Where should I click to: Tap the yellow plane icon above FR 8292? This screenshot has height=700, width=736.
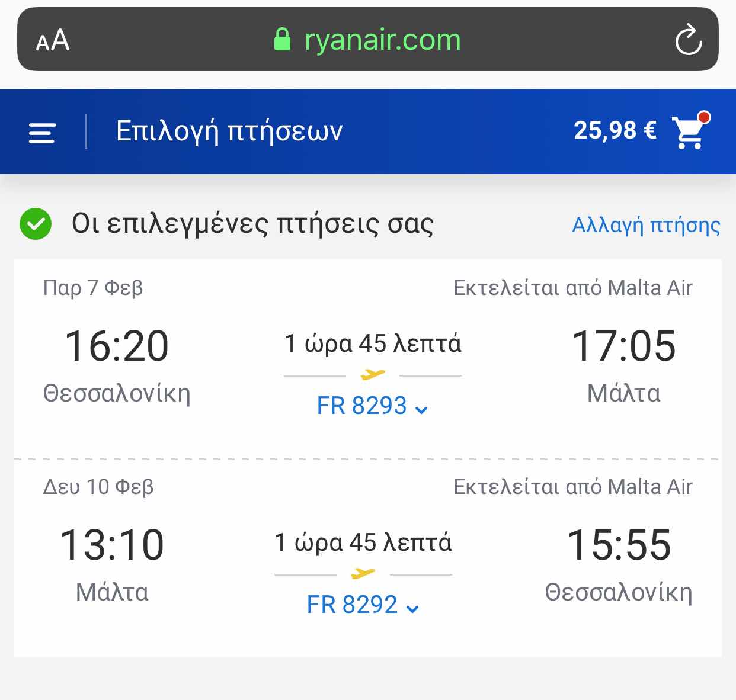(363, 573)
